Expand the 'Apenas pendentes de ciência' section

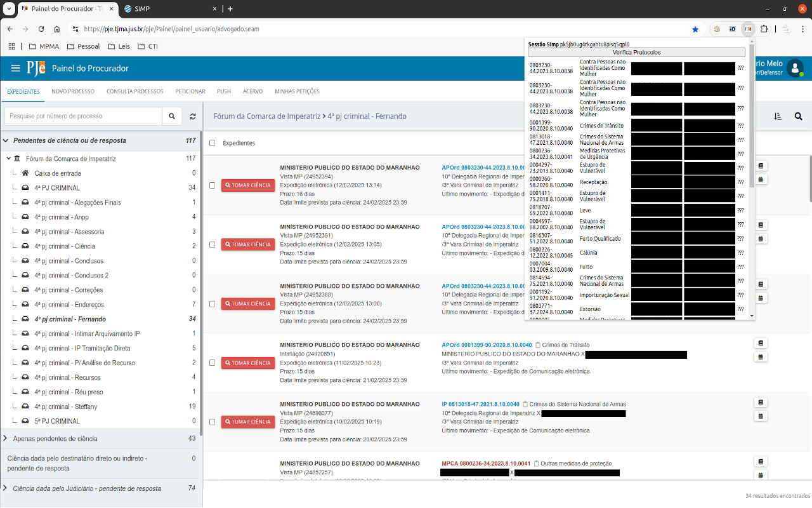click(x=6, y=438)
